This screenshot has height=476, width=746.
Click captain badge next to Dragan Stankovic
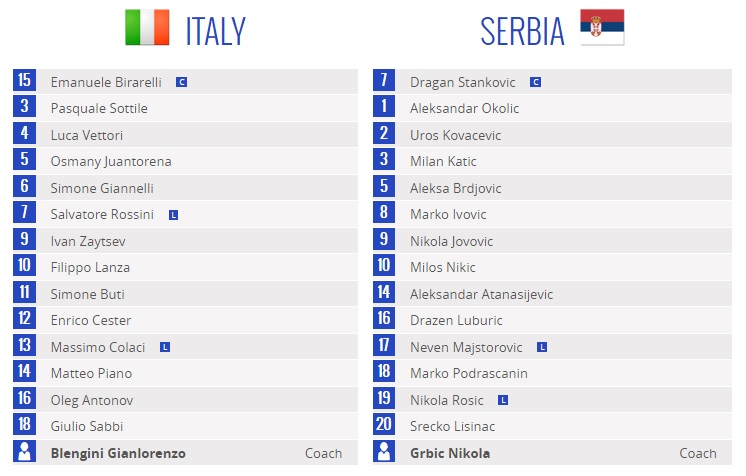click(x=535, y=82)
